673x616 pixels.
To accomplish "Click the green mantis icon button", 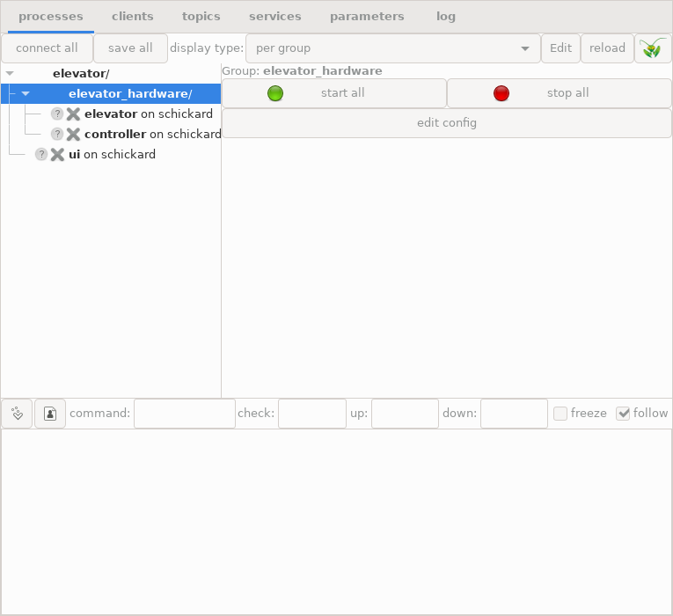I will tap(653, 48).
